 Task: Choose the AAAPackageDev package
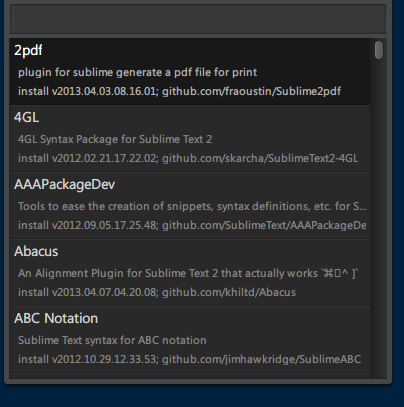(x=190, y=205)
